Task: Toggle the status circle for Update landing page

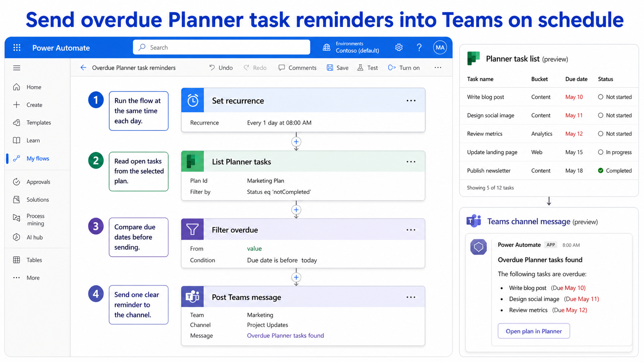Action: [600, 152]
